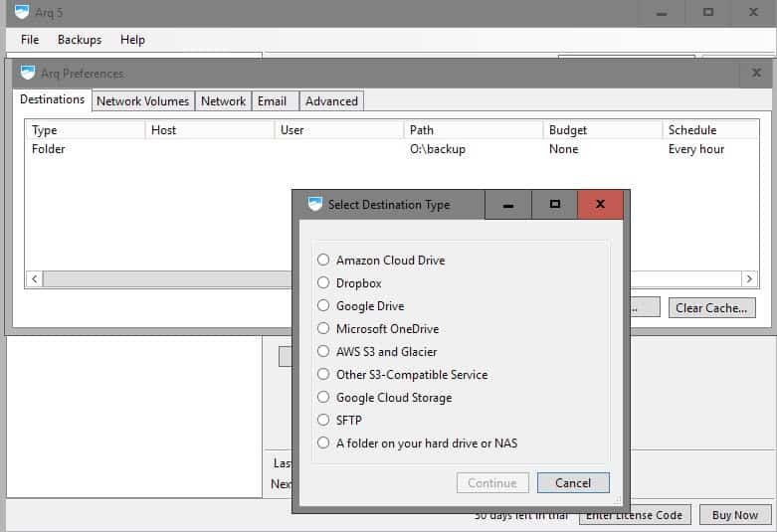
Task: Select the Destinations tab
Action: coord(52,99)
